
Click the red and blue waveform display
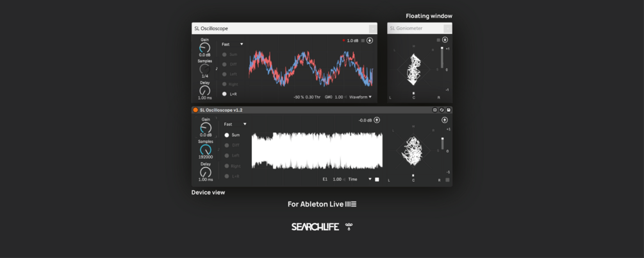click(311, 69)
